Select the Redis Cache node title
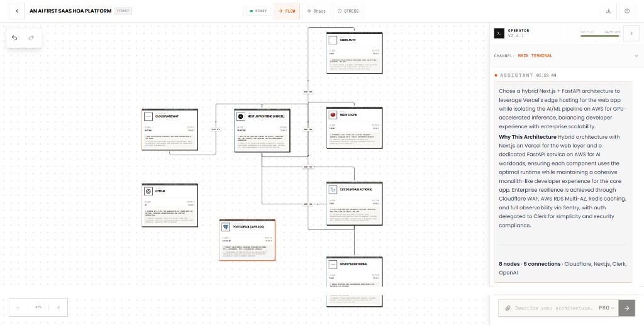This screenshot has height=325, width=644. tap(348, 115)
